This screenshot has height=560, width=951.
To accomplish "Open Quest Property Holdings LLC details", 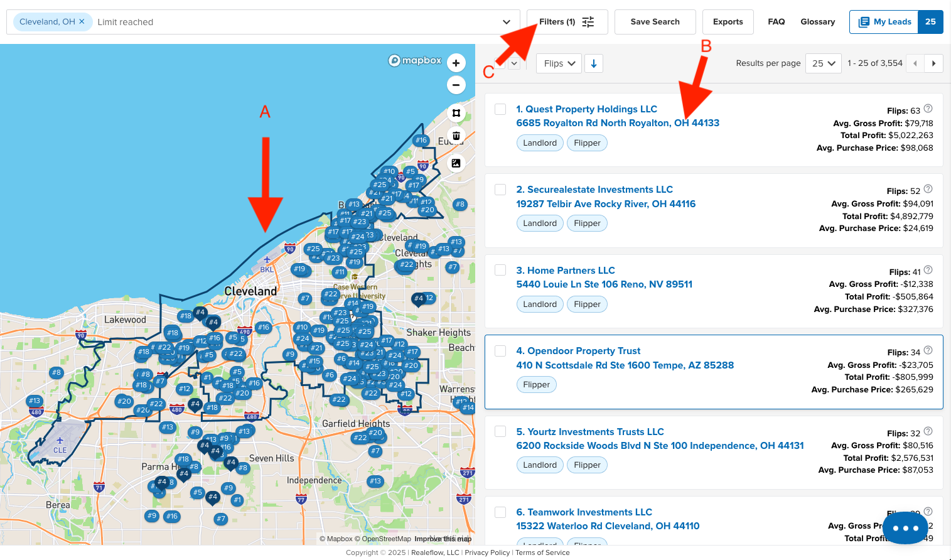I will point(586,109).
